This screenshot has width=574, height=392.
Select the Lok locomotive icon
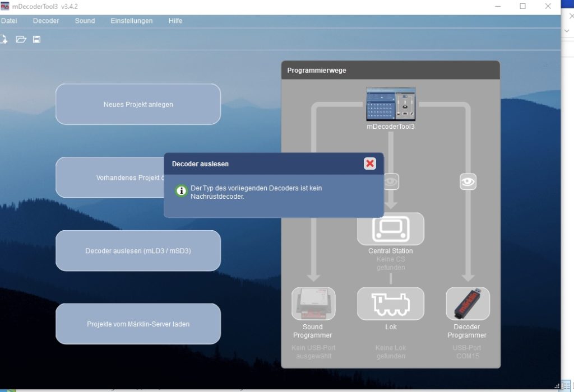click(391, 304)
